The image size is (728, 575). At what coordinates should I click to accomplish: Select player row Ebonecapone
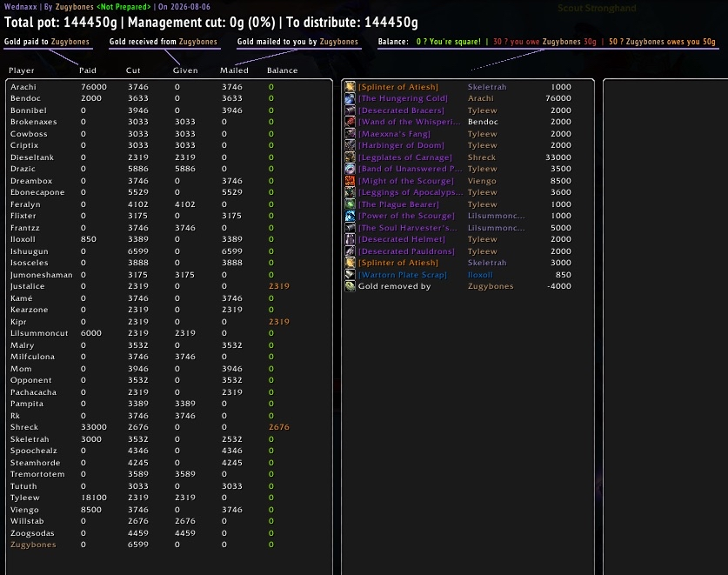click(169, 192)
